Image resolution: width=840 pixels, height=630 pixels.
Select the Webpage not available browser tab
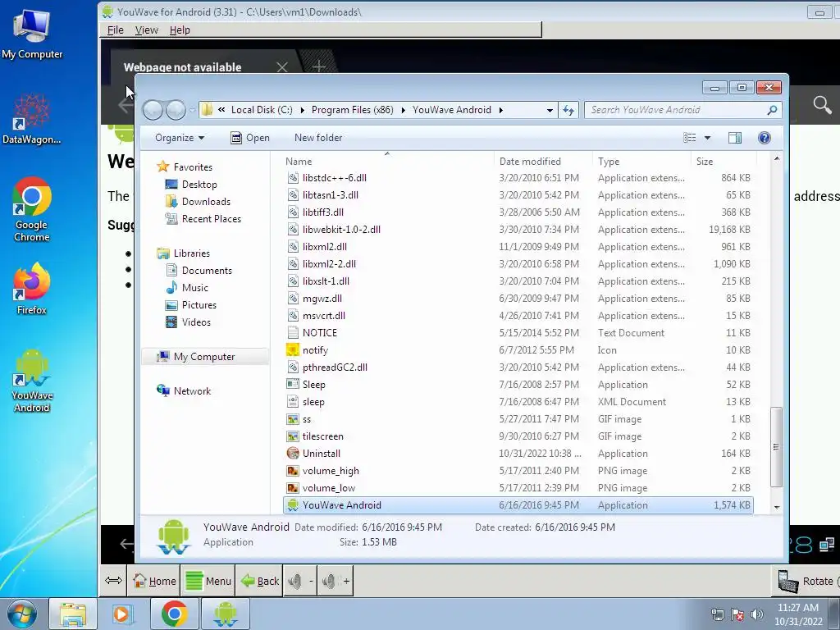pyautogui.click(x=182, y=67)
